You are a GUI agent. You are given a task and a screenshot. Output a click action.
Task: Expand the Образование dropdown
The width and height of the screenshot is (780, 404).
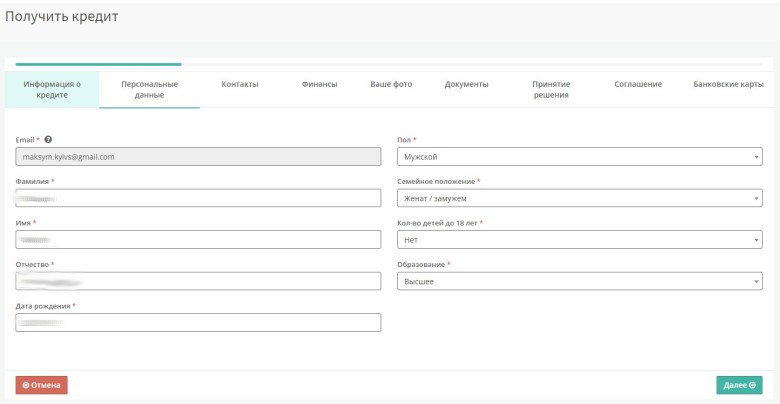580,282
